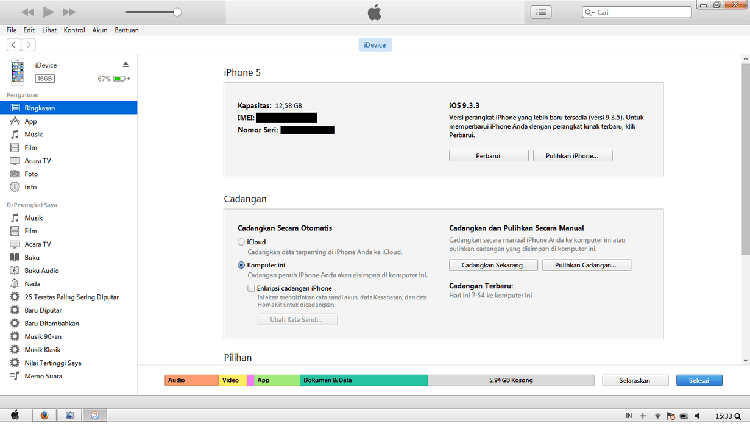
Task: Open the Akun menu
Action: (x=99, y=30)
